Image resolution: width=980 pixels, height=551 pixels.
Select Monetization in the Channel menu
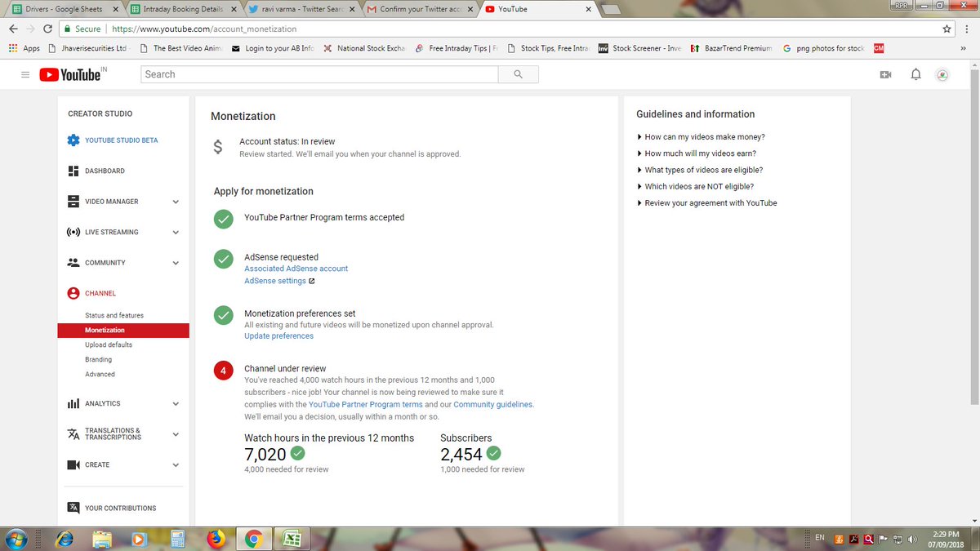[123, 331]
